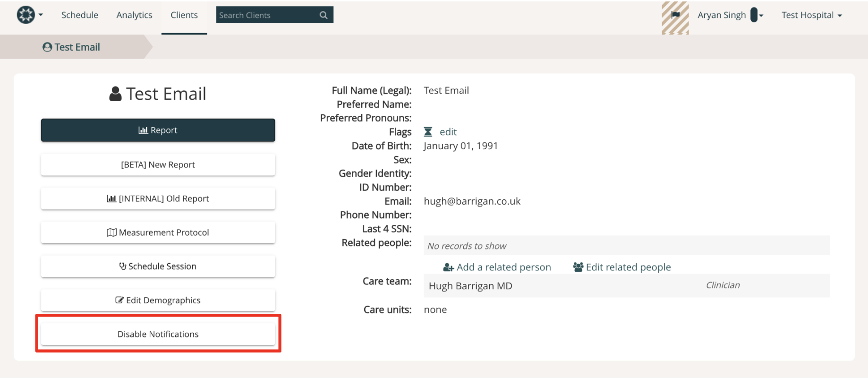This screenshot has width=868, height=378.
Task: Focus the Search Clients input field
Action: (x=267, y=15)
